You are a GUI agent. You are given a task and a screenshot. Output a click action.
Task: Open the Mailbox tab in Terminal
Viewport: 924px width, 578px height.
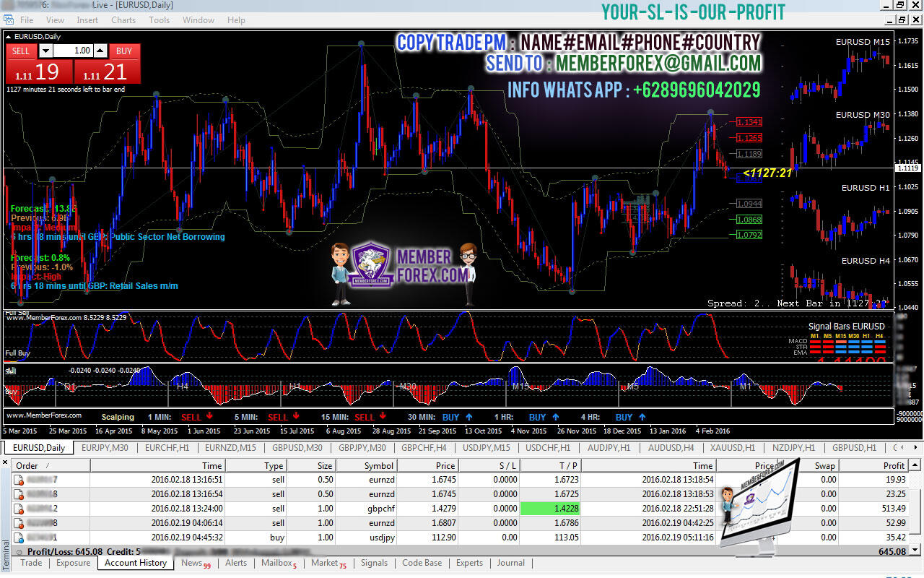[277, 563]
